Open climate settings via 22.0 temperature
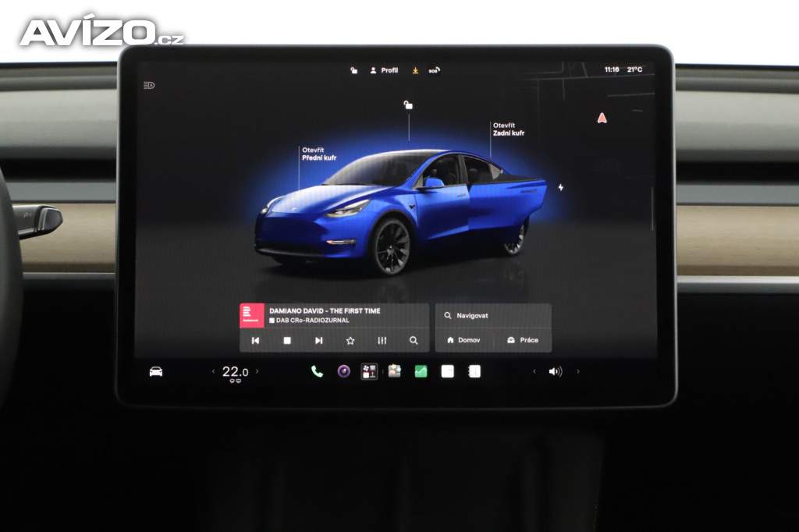799x532 pixels. 235,372
